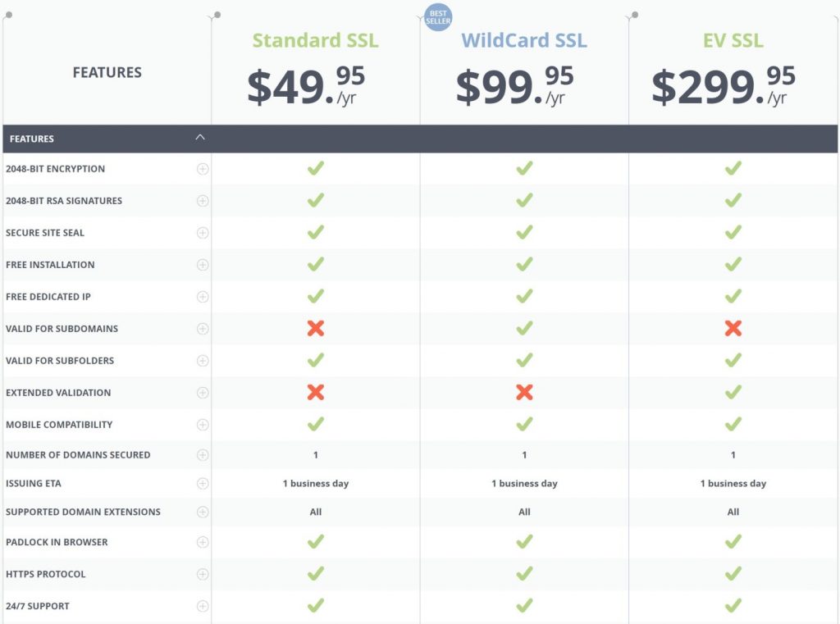Click WildCard SSL Extended Validation red X
This screenshot has width=840, height=624.
[524, 392]
